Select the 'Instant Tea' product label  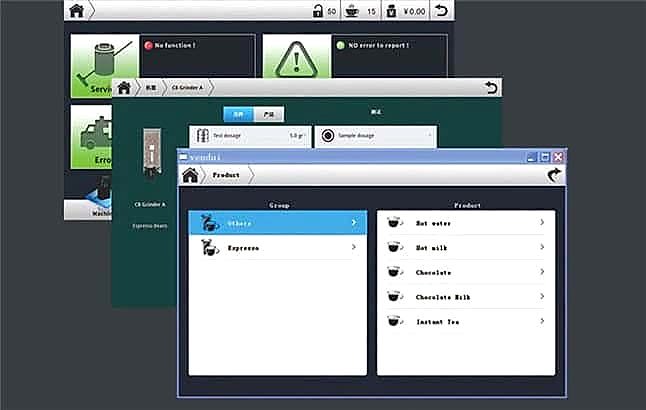coord(438,322)
